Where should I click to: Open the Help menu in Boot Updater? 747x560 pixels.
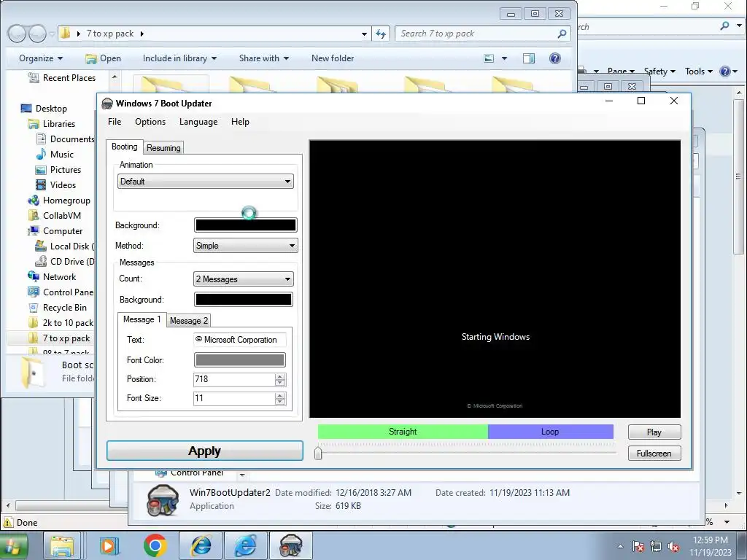240,122
